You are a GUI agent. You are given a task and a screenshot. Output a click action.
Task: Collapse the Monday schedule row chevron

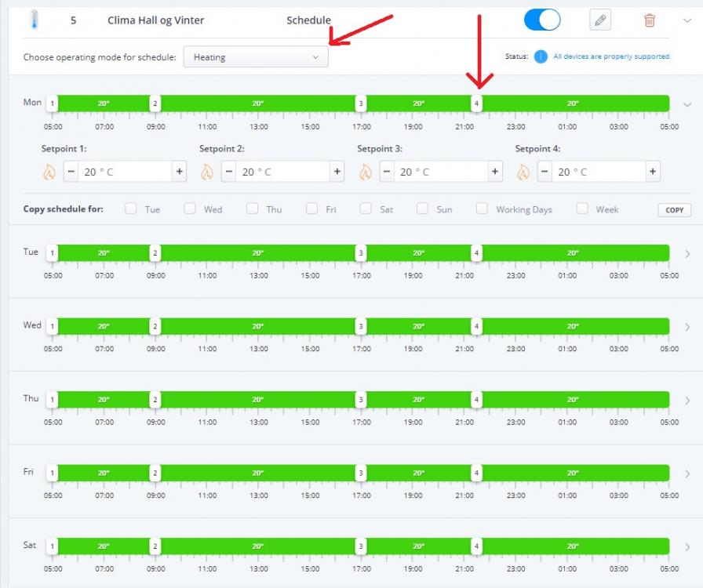click(687, 104)
